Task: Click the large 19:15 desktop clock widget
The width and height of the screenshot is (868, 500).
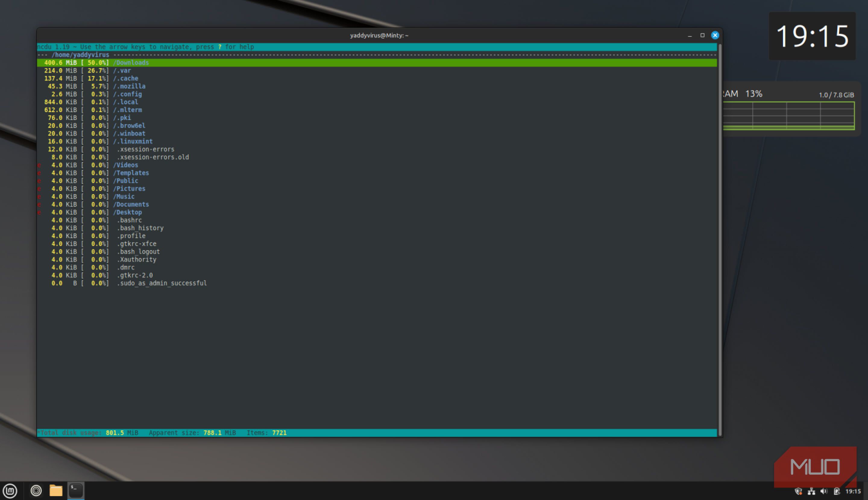Action: coord(812,36)
